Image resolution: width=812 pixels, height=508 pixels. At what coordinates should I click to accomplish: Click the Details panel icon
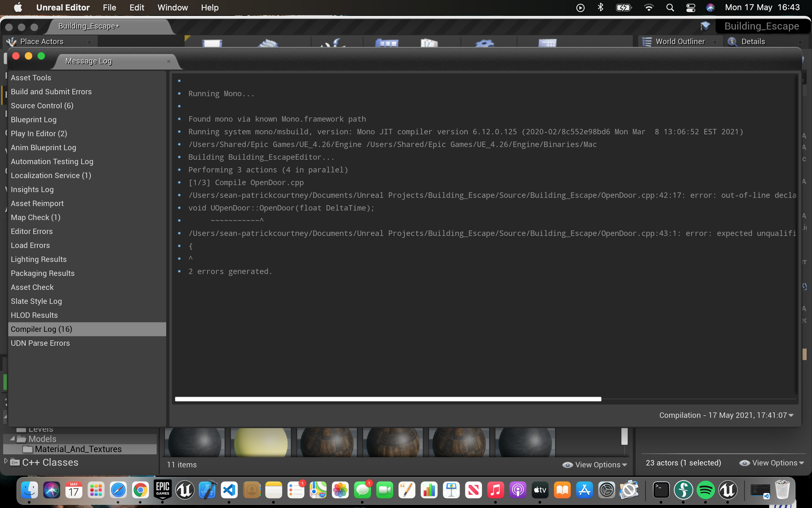click(732, 42)
